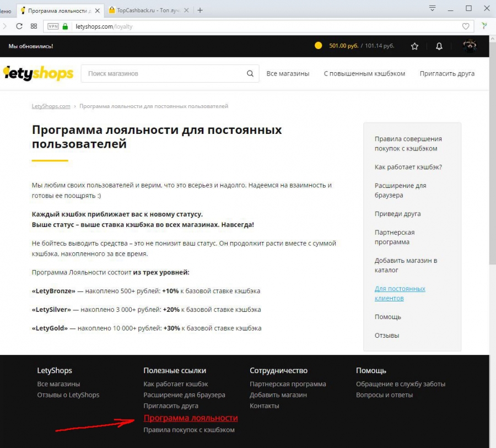Viewport: 496px width, 448px height.
Task: Open the tabs menu icon near window controls
Action: (432, 8)
